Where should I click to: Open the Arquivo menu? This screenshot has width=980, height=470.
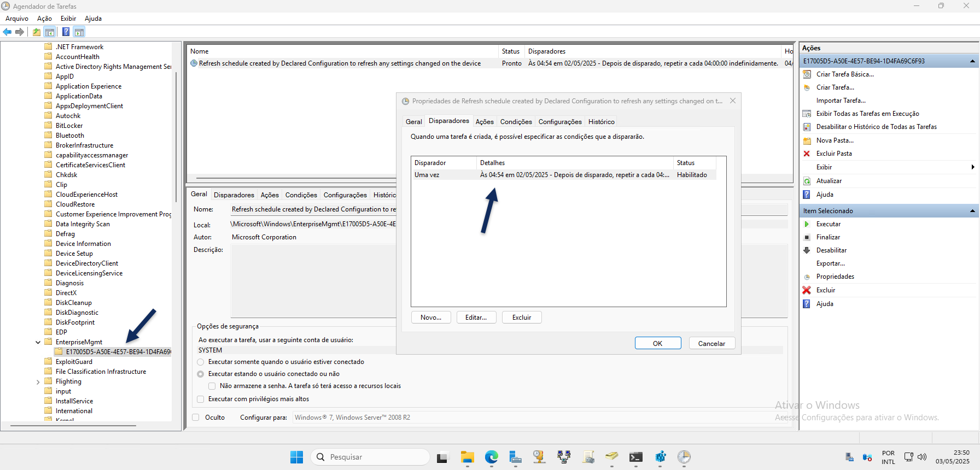point(17,19)
